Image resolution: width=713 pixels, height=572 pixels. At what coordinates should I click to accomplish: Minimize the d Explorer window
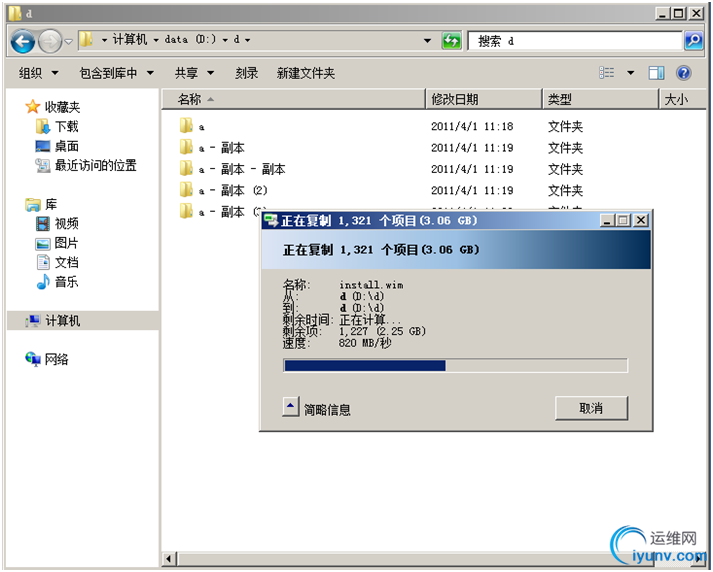click(662, 14)
